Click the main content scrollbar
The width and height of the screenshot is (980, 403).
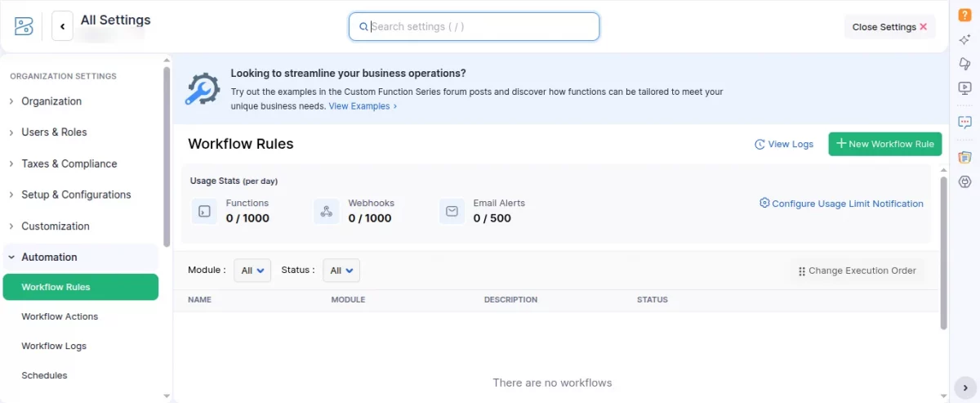coord(944,253)
